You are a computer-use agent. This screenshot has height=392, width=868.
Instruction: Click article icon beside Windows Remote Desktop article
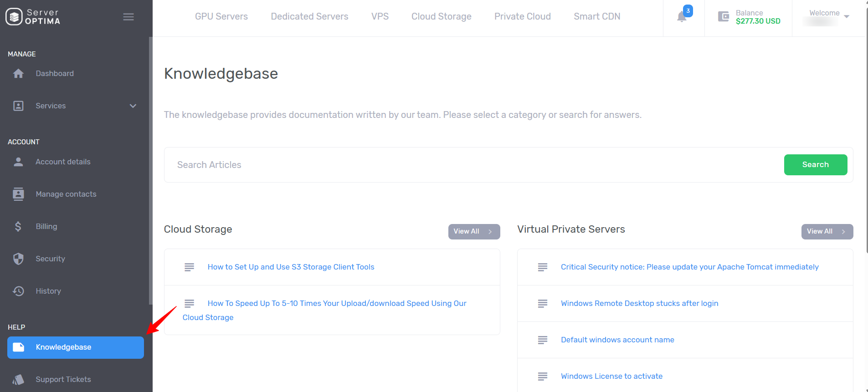(542, 304)
